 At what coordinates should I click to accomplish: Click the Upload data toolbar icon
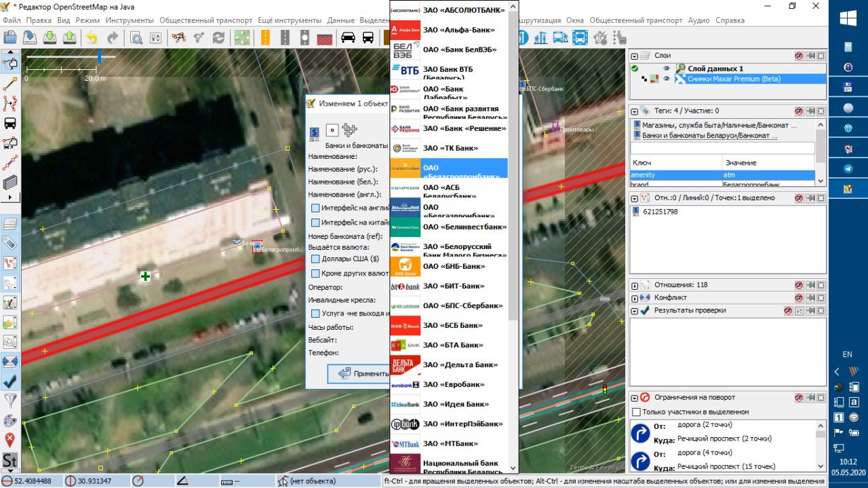[x=69, y=37]
